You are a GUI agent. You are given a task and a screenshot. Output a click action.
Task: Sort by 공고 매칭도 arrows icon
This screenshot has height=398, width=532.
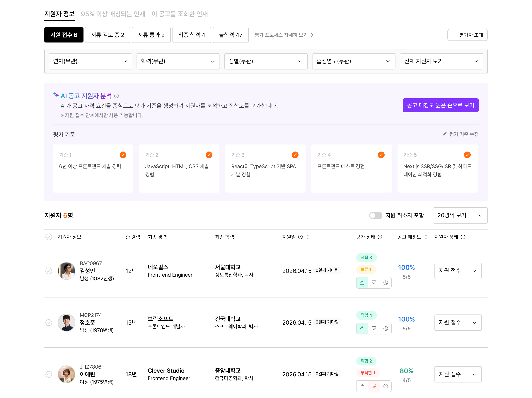coord(426,237)
